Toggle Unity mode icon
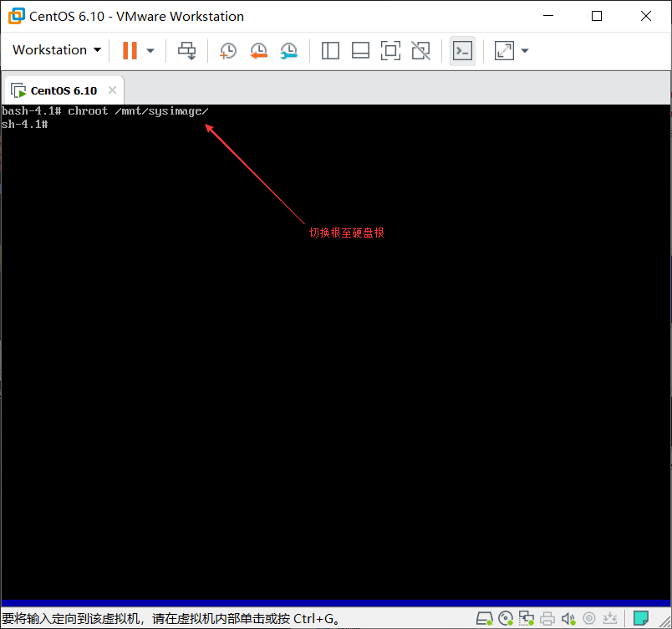 pyautogui.click(x=421, y=50)
